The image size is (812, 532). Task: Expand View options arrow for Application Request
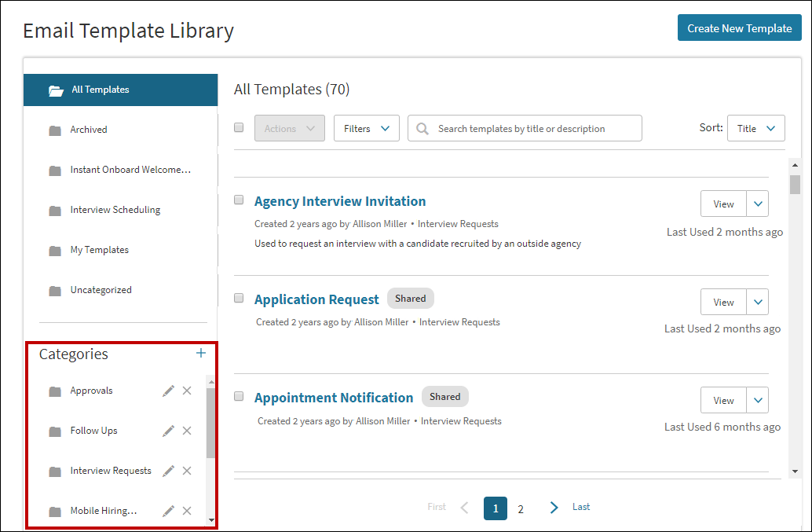(x=758, y=302)
